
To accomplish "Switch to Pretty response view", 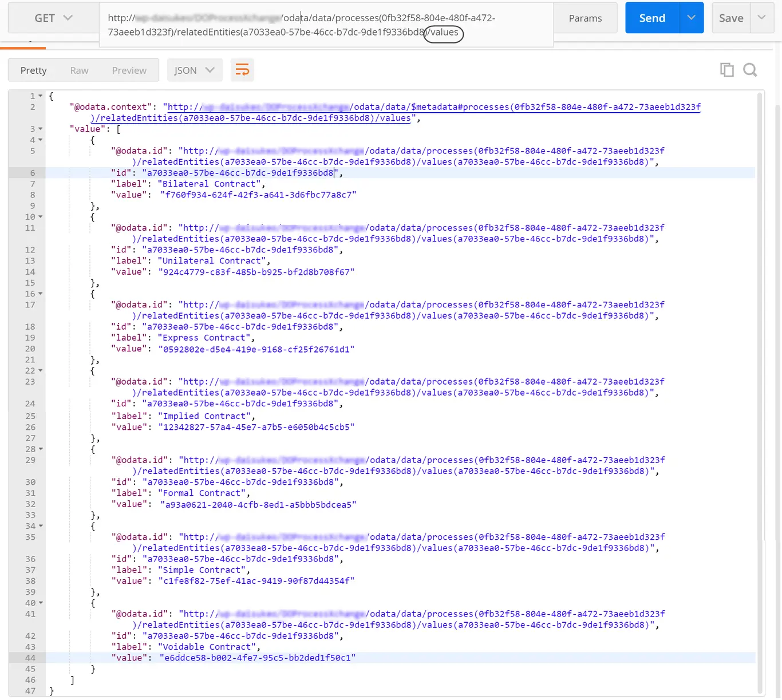I will (33, 70).
